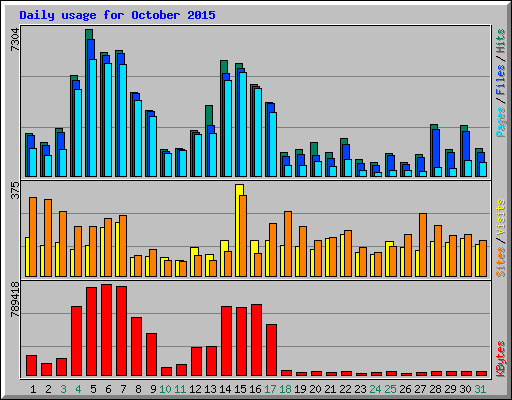Select day 20 on the x-axis
The height and width of the screenshot is (400, 512).
(315, 389)
